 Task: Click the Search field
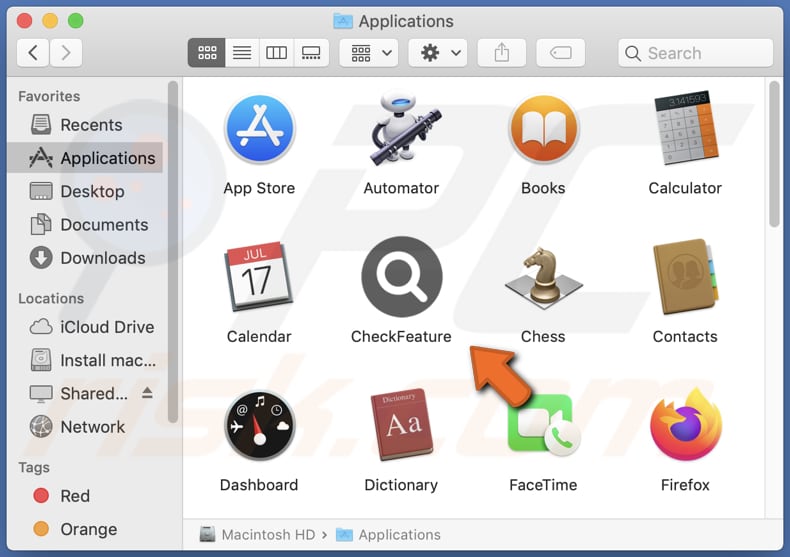696,53
